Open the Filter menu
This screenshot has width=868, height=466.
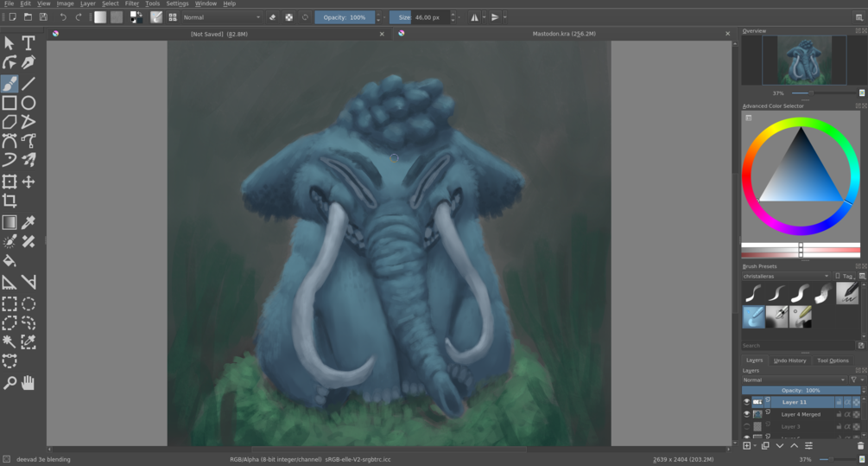pos(132,3)
